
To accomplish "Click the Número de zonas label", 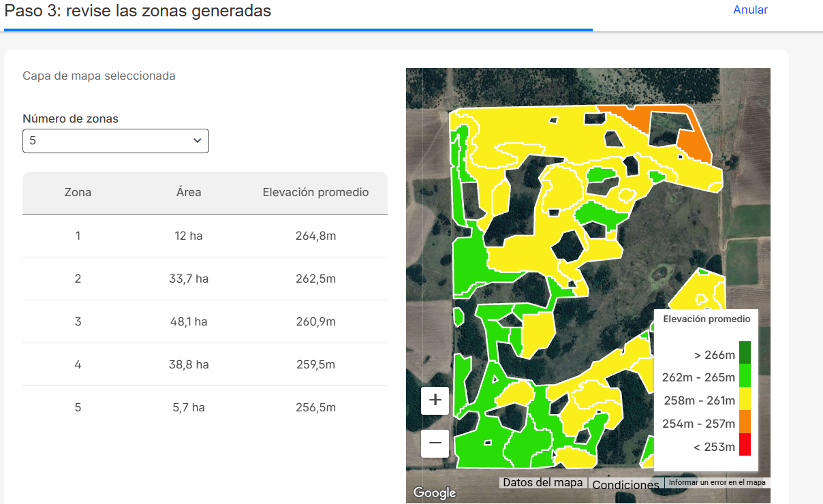I will click(70, 119).
